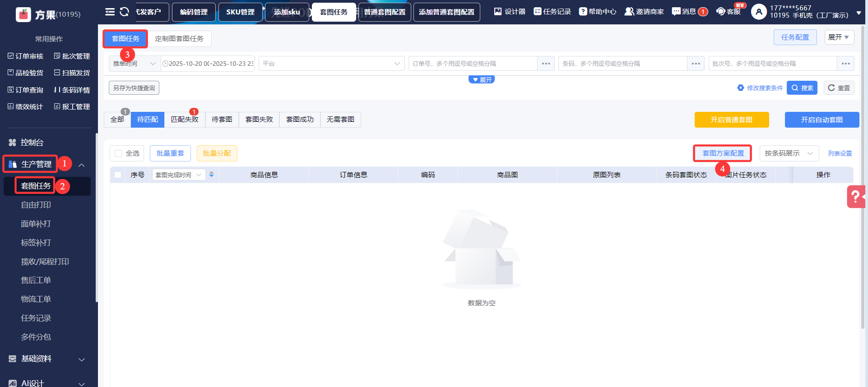Click the 套图方案配置 button

[x=723, y=153]
